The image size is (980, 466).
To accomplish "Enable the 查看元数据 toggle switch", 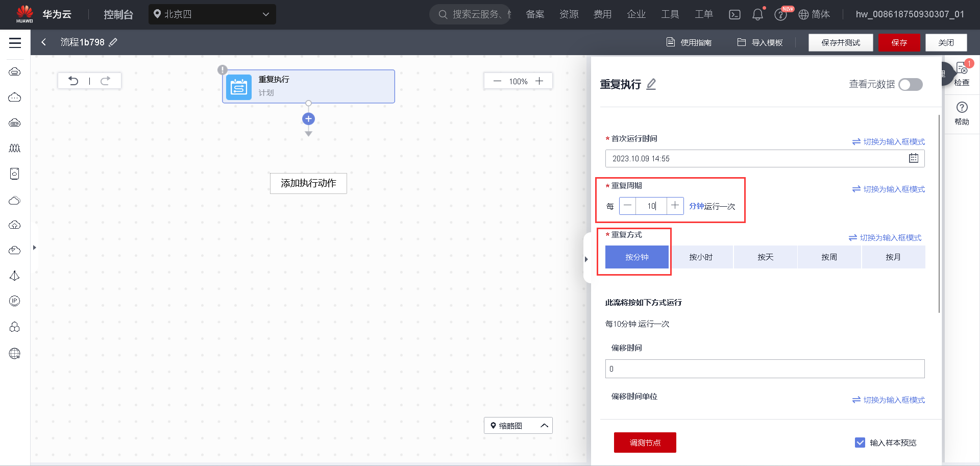I will click(911, 85).
